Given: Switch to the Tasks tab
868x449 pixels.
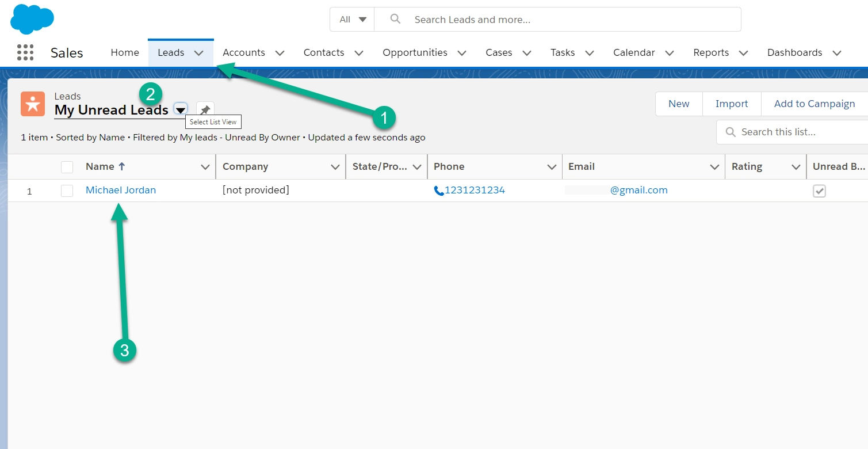Looking at the screenshot, I should tap(563, 52).
